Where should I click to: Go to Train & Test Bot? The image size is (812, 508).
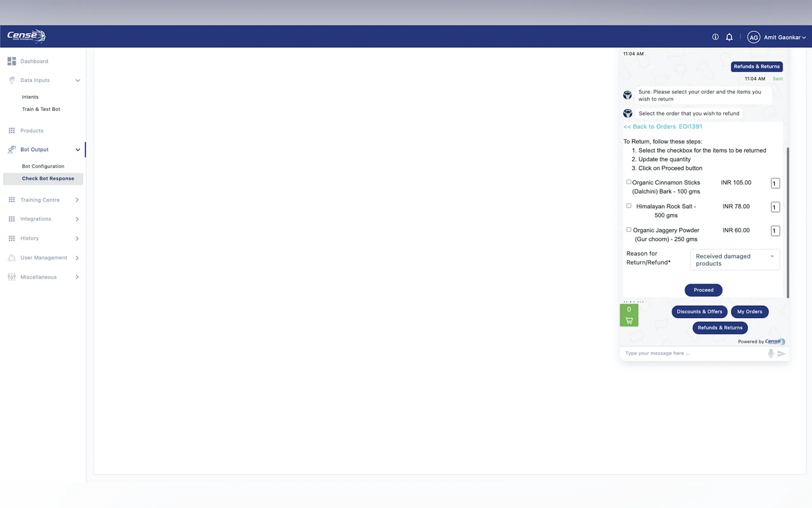41,109
